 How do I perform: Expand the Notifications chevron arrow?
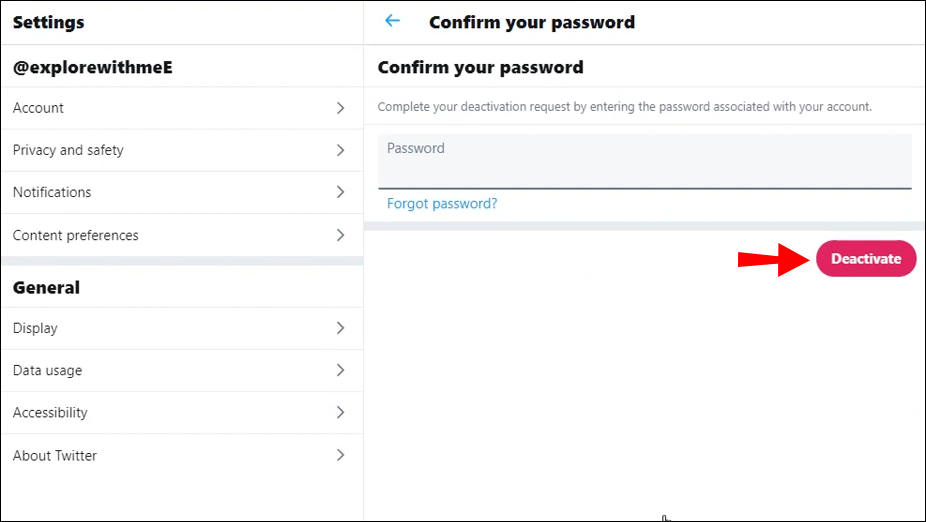point(340,192)
